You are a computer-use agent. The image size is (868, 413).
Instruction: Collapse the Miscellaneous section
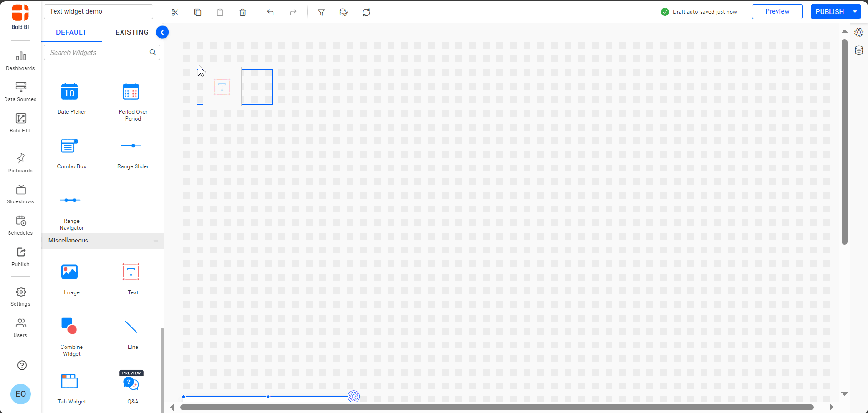[x=156, y=241]
